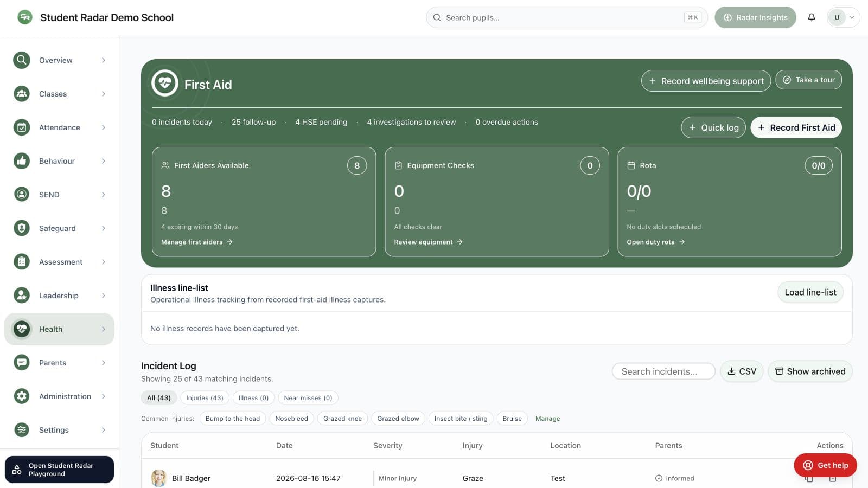Open the Classes sidebar icon
Screen dimensions: 868x488
22,94
